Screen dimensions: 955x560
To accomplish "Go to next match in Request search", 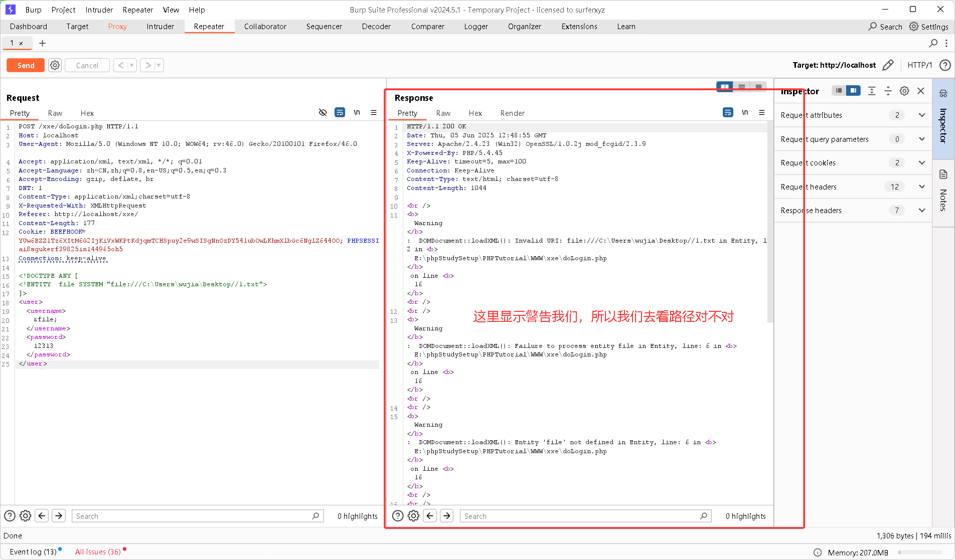I will click(x=59, y=515).
